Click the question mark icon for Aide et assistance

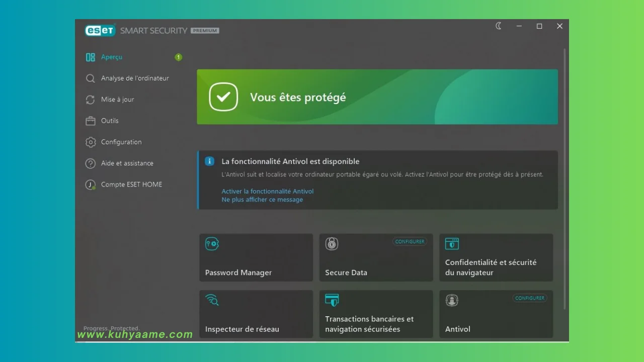tap(91, 163)
